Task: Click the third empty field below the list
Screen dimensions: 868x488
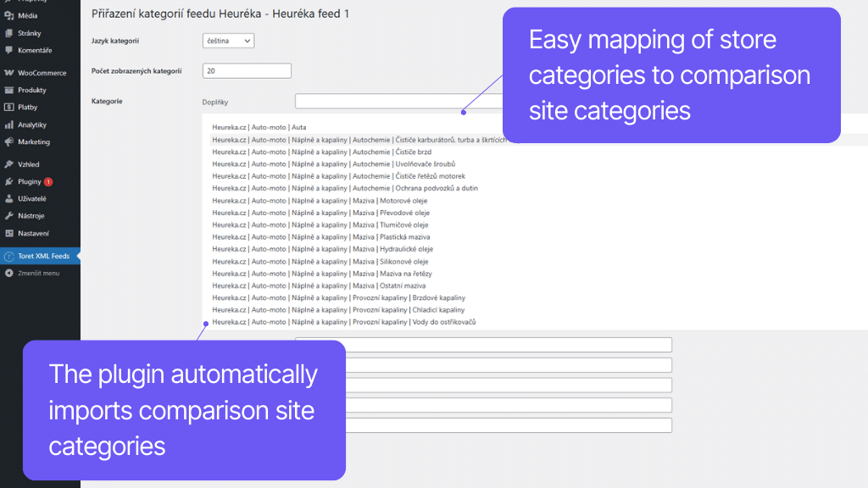Action: [509, 385]
